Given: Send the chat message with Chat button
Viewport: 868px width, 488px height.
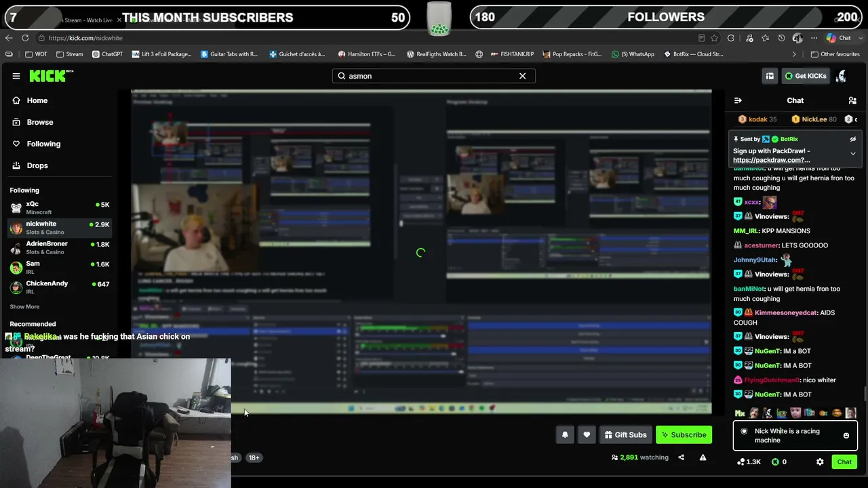Looking at the screenshot, I should [844, 462].
